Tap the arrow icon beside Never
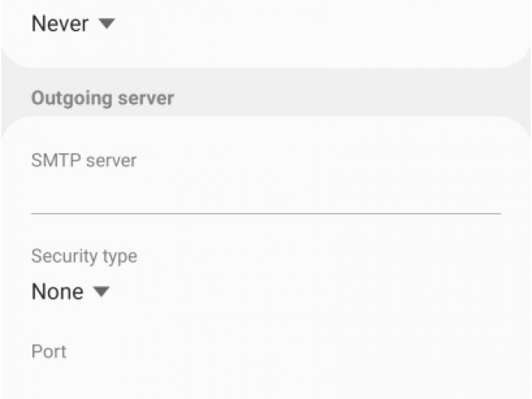The image size is (532, 399). (107, 24)
